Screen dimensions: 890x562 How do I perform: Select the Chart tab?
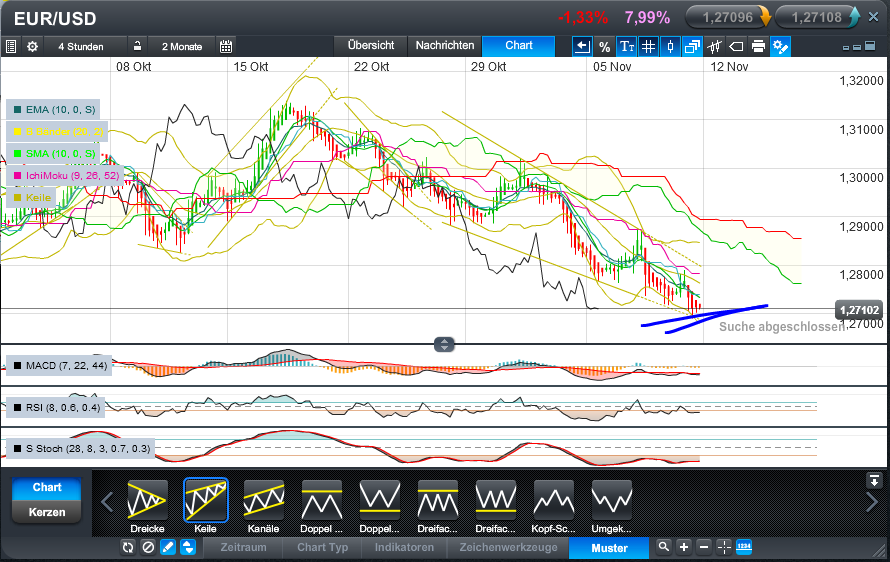[519, 45]
